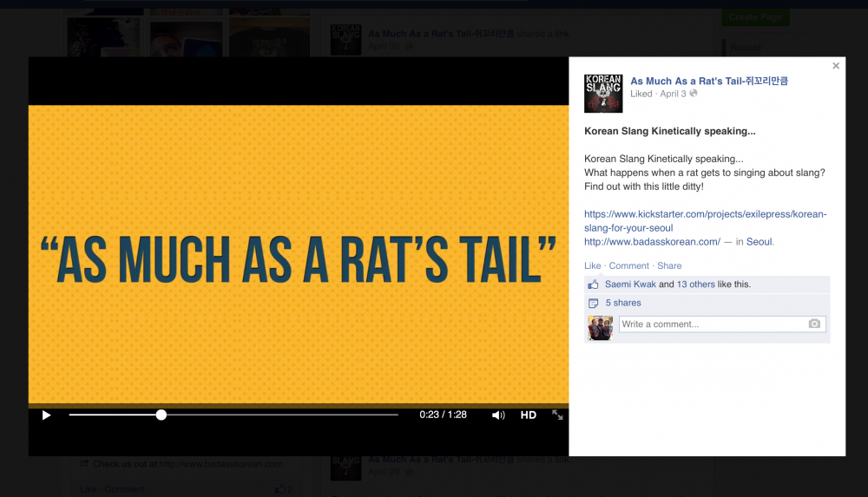The width and height of the screenshot is (868, 497).
Task: Open the badasskorean.com link
Action: [x=652, y=242]
